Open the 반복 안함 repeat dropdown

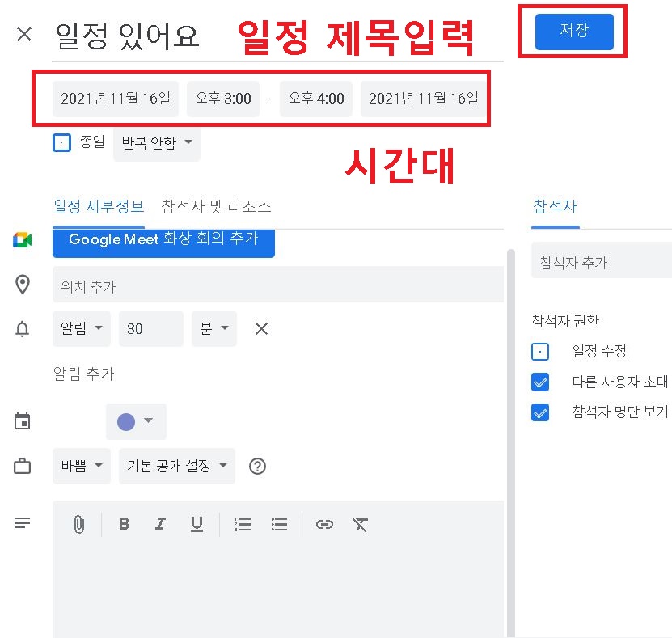click(157, 142)
